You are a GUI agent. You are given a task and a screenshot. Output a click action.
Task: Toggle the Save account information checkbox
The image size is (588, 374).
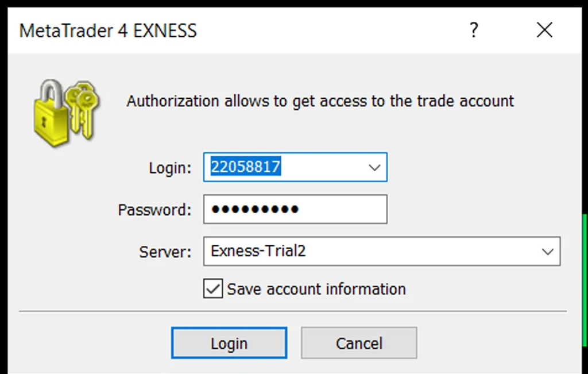(x=212, y=289)
